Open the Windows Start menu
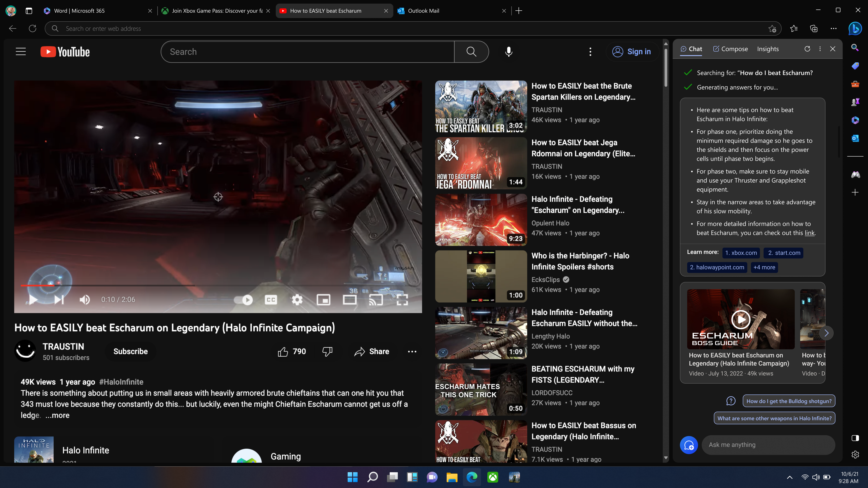 (x=352, y=477)
